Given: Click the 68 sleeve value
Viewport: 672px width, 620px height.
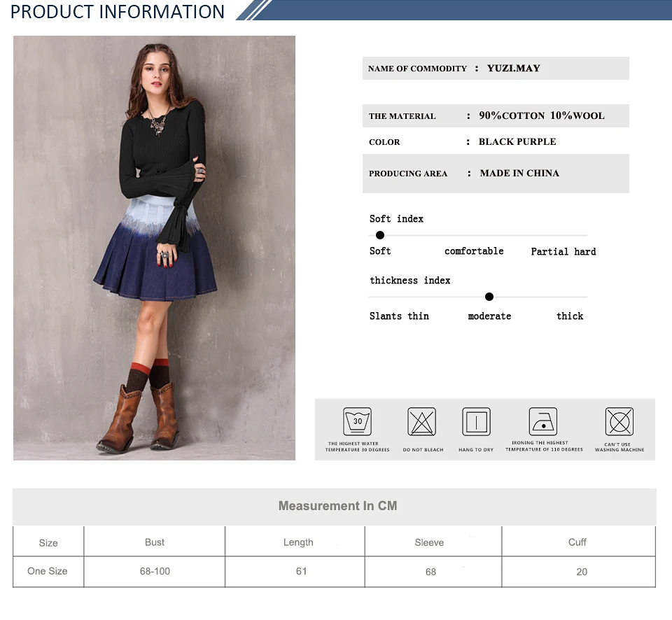Looking at the screenshot, I should click(430, 572).
